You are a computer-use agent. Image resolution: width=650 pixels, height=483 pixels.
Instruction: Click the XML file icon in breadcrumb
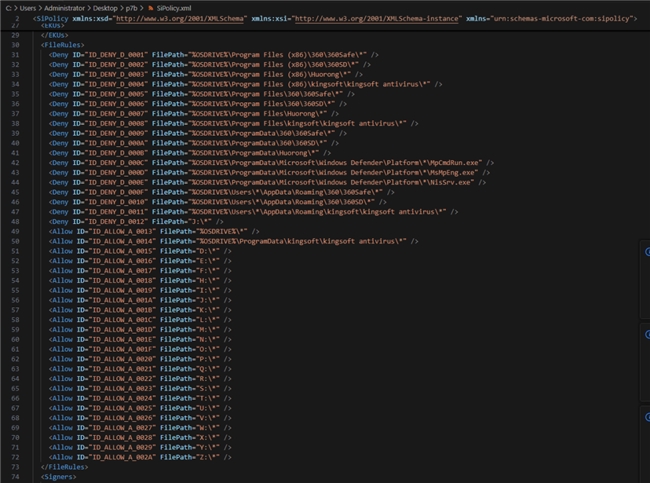pos(151,8)
